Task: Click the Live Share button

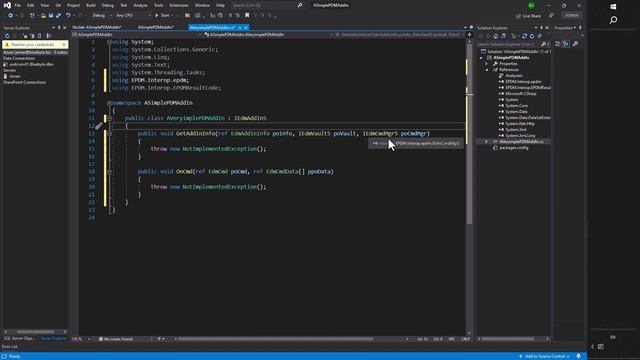Action: tap(528, 16)
